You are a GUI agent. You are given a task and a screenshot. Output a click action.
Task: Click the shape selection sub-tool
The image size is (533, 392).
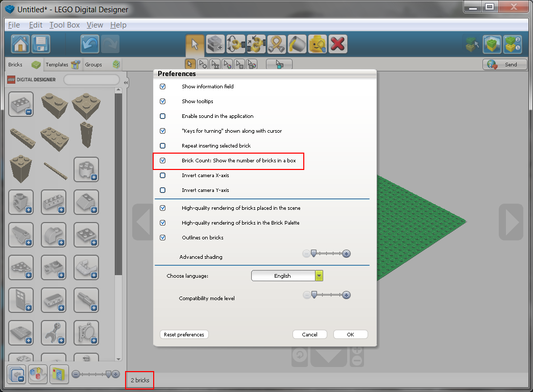point(239,64)
